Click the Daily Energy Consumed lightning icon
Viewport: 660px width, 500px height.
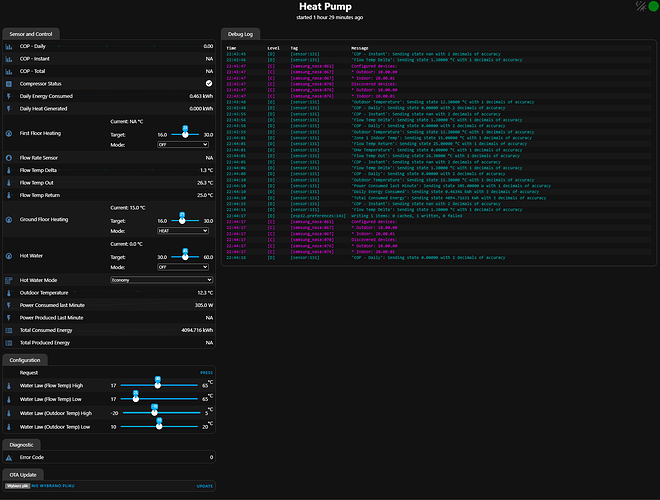click(9, 95)
